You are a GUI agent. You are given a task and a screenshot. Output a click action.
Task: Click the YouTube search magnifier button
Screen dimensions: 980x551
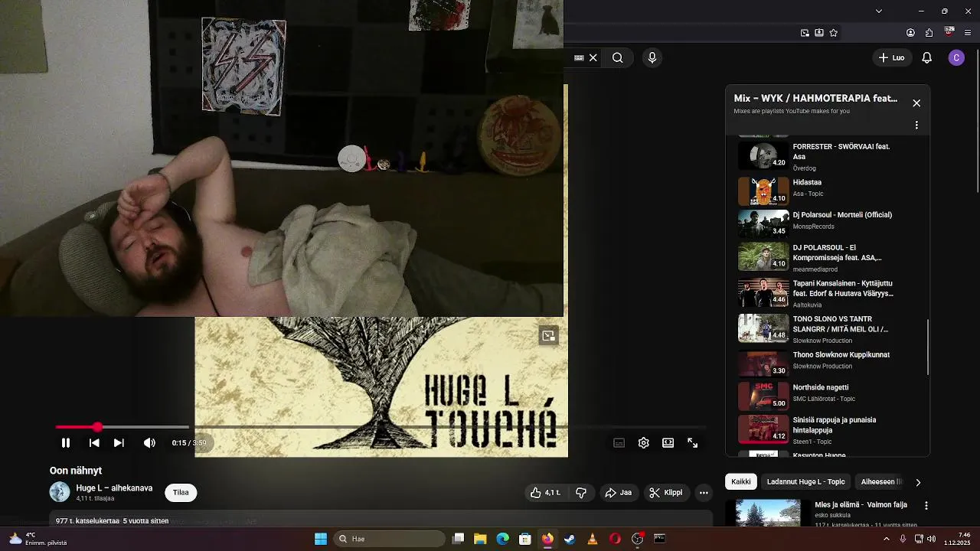617,57
